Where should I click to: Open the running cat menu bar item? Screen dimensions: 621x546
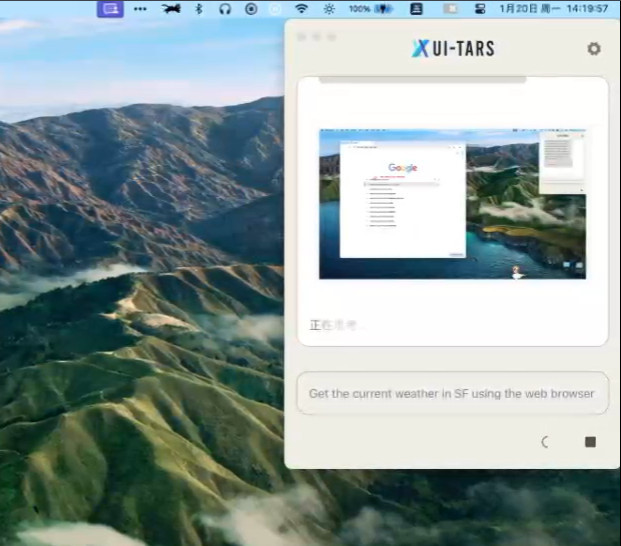pos(171,8)
